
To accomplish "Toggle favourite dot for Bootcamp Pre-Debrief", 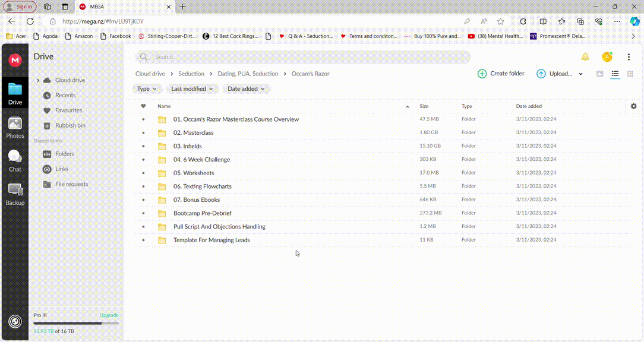I will point(143,213).
